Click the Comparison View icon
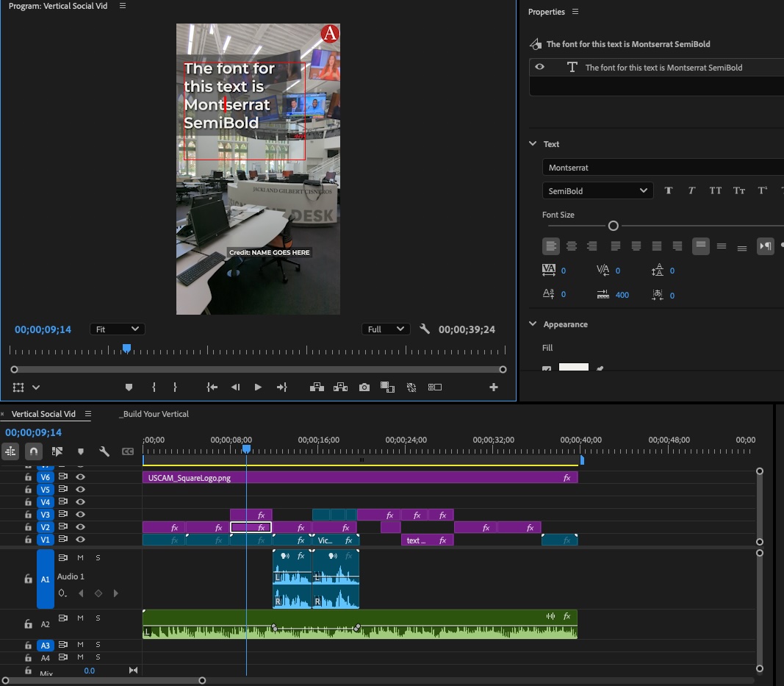This screenshot has width=784, height=686. coord(387,387)
